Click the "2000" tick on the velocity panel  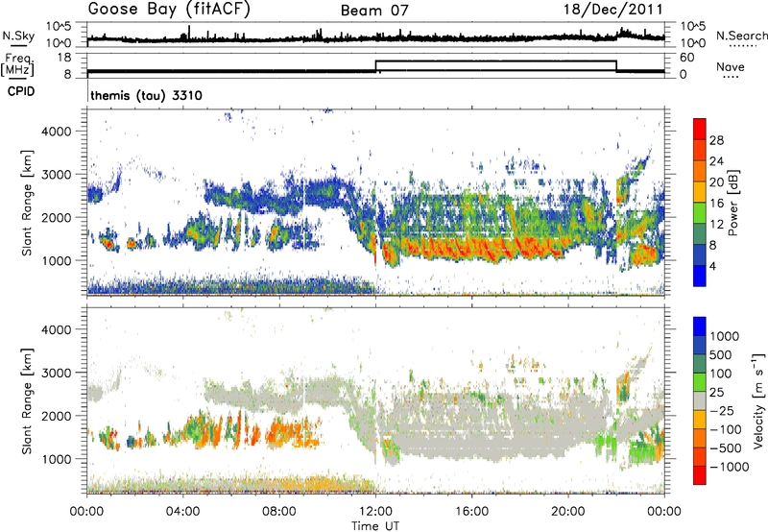(x=57, y=416)
